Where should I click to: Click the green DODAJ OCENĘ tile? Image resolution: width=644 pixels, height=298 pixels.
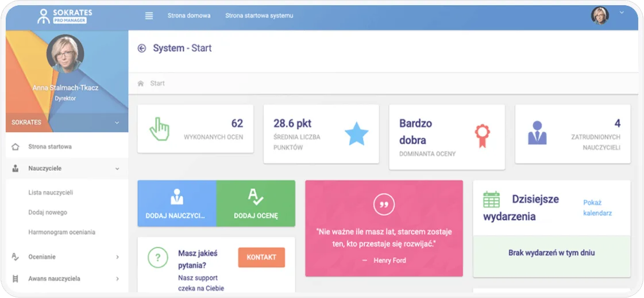[256, 204]
